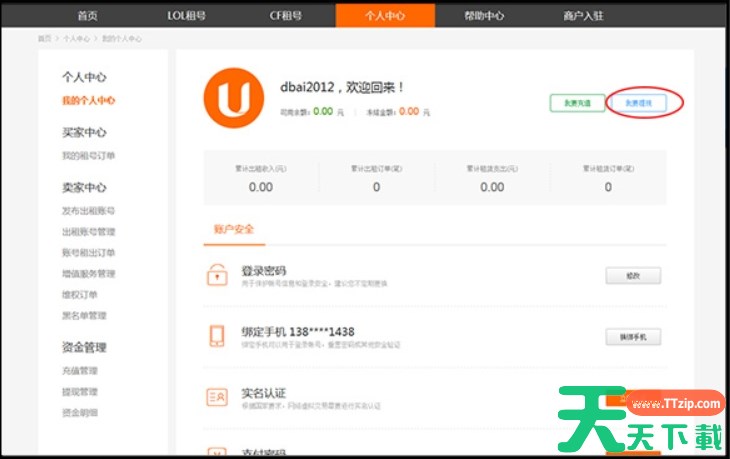730x459 pixels.
Task: Click the lock icon beside 登录密码
Action: pos(216,275)
